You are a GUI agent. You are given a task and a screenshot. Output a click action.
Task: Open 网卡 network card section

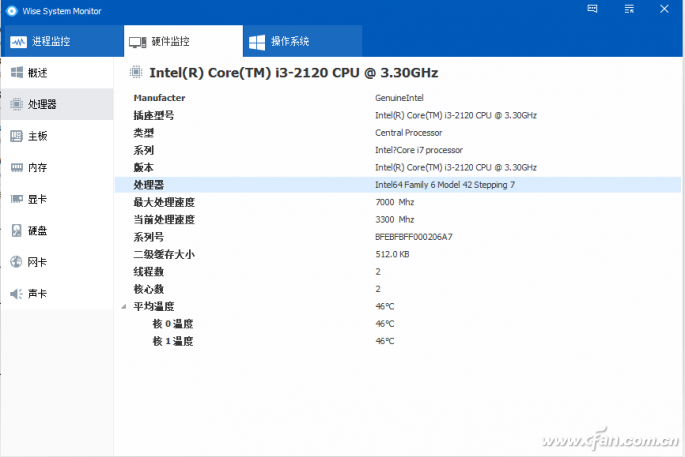57,262
